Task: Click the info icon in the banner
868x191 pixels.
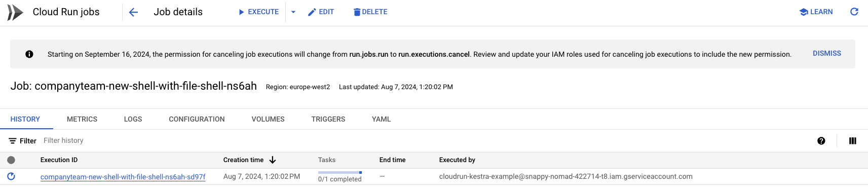Action: 29,54
